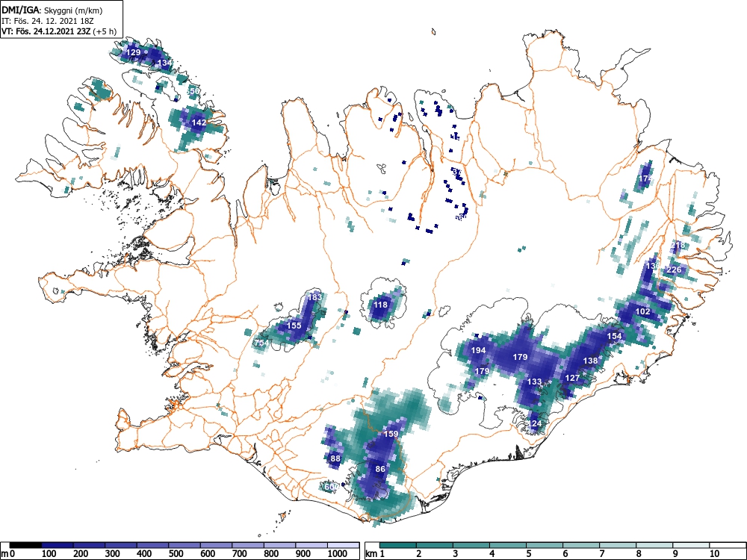The width and height of the screenshot is (747, 560).
Task: Click the black swatch between 0 and 100
Action: point(25,545)
